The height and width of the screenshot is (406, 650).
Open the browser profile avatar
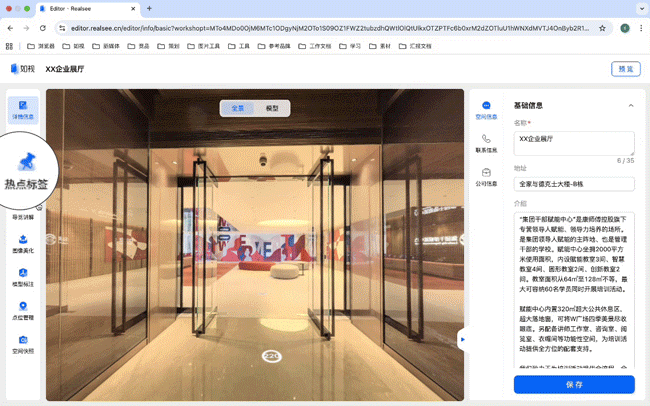[625, 28]
